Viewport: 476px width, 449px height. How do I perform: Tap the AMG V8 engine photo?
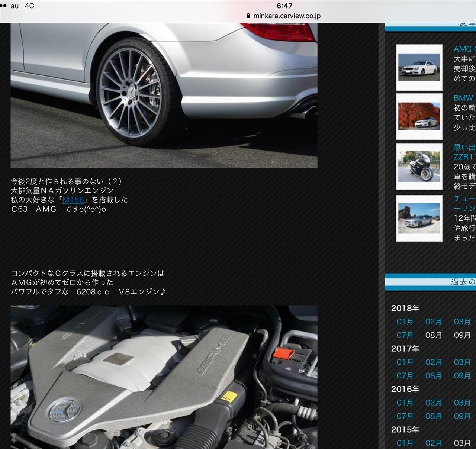pyautogui.click(x=164, y=377)
